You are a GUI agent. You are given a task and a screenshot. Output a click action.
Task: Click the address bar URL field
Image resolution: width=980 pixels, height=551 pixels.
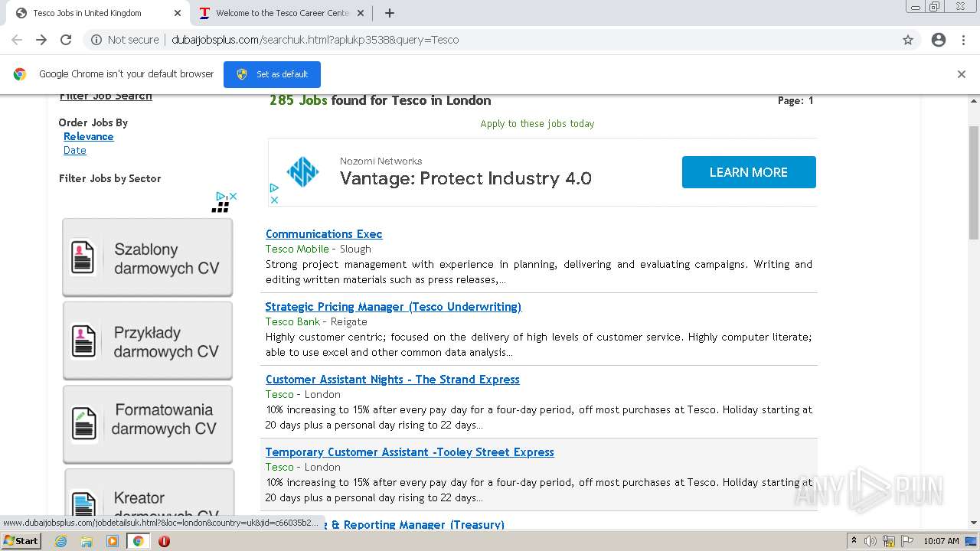pos(315,40)
